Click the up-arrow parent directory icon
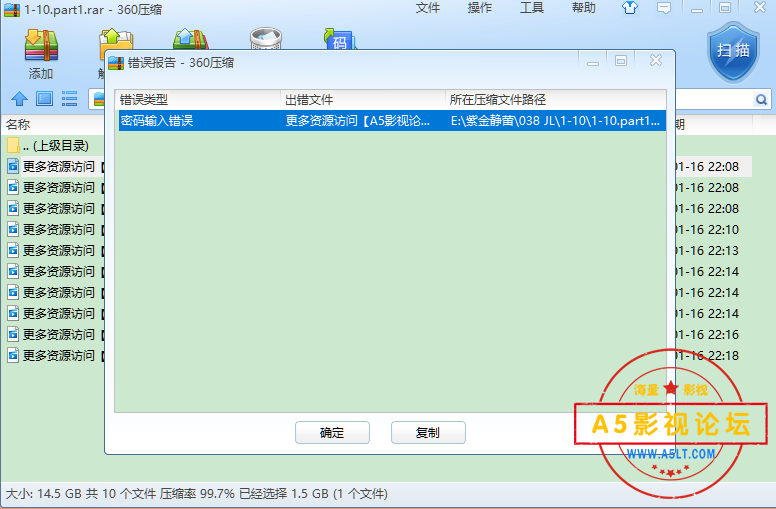Image resolution: width=776 pixels, height=509 pixels. 19,99
